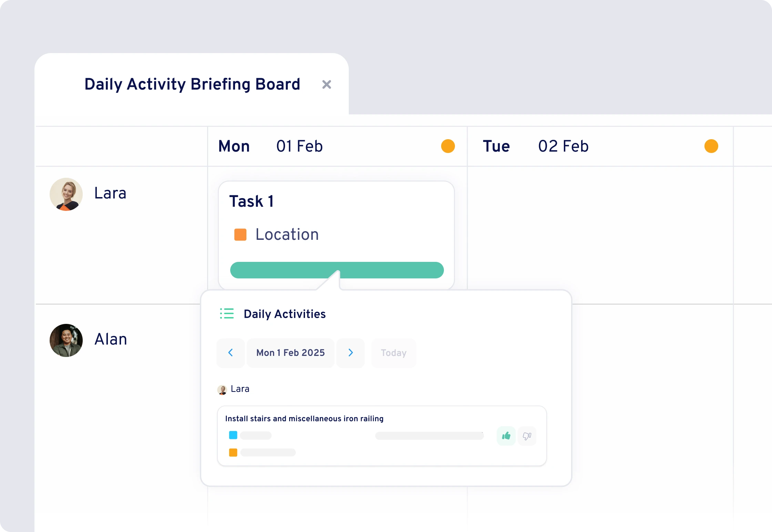This screenshot has width=772, height=532.
Task: Close the Daily Activity Briefing Board tab
Action: tap(326, 84)
